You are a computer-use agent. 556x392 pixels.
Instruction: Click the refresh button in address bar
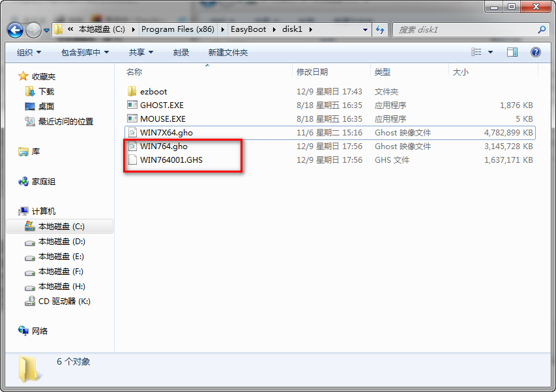(379, 29)
